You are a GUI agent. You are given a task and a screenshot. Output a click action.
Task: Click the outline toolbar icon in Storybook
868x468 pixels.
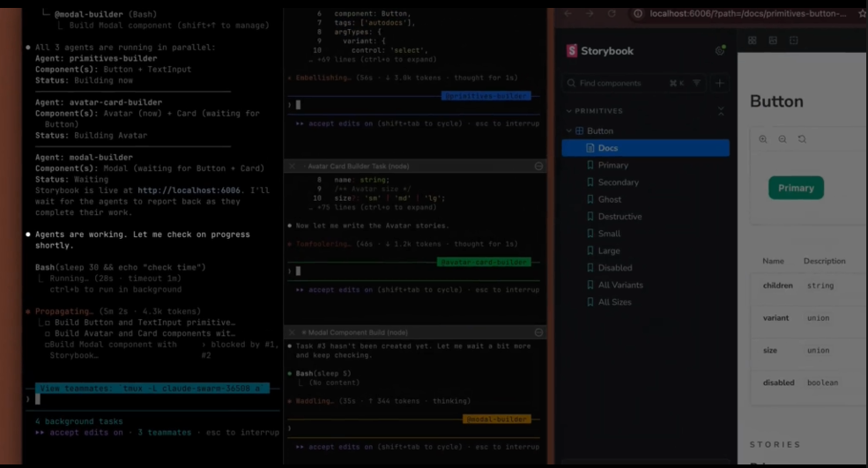pos(793,41)
